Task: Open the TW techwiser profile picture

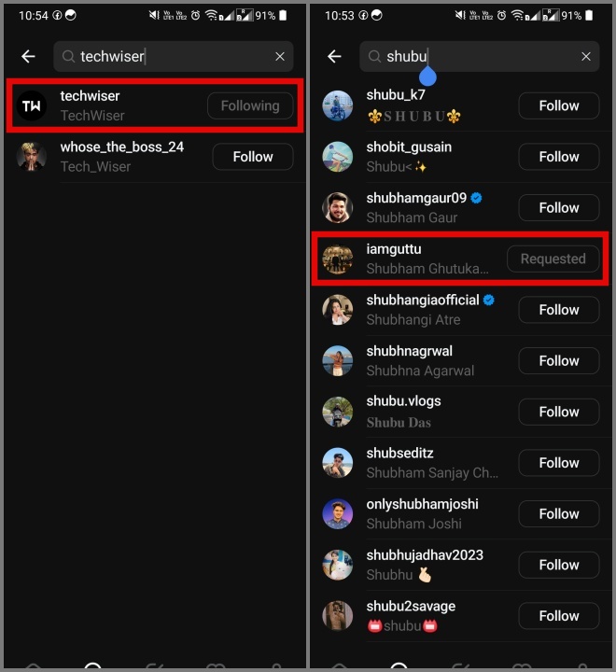Action: click(32, 105)
